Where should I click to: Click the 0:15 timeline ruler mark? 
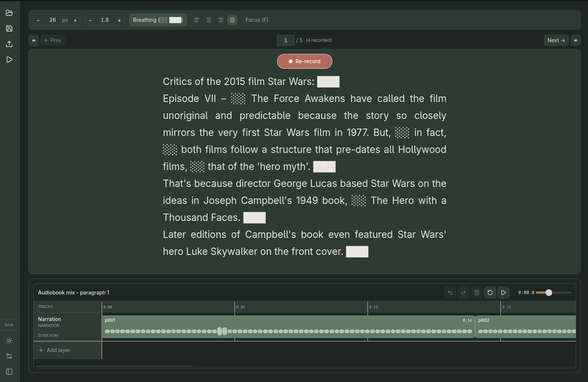click(x=506, y=307)
